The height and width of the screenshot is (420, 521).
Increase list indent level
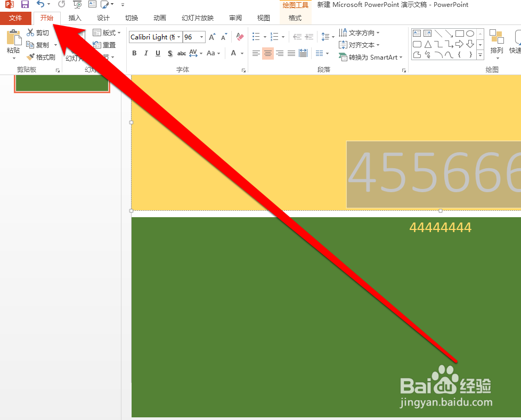pyautogui.click(x=309, y=37)
